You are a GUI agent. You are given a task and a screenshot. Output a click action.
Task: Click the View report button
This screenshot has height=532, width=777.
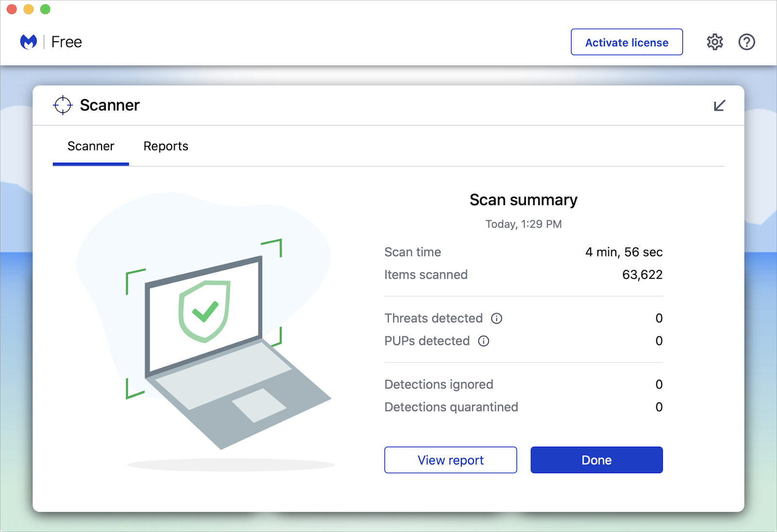coord(450,460)
